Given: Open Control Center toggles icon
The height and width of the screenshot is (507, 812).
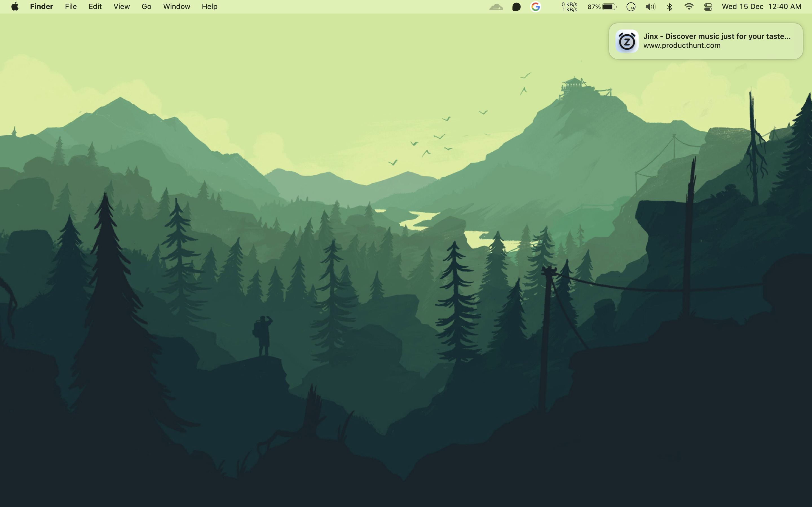Looking at the screenshot, I should pos(708,7).
